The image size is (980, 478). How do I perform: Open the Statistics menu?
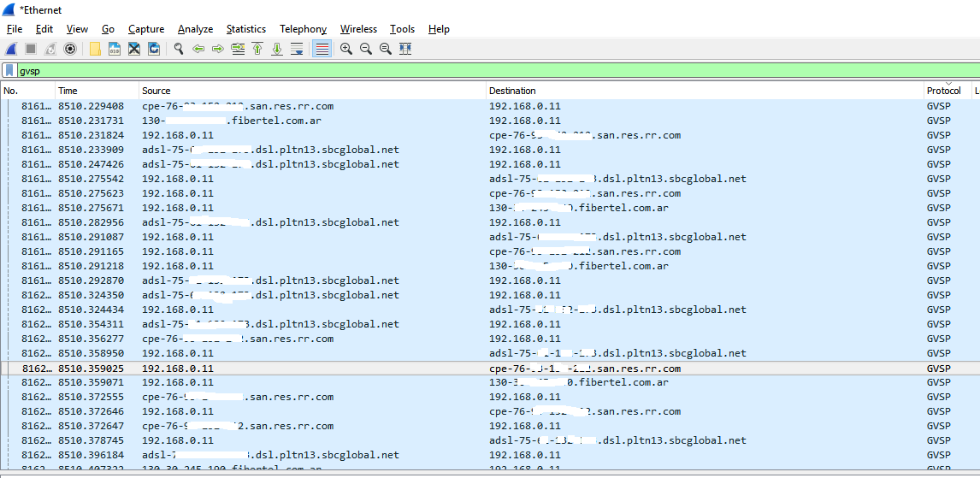(x=245, y=29)
